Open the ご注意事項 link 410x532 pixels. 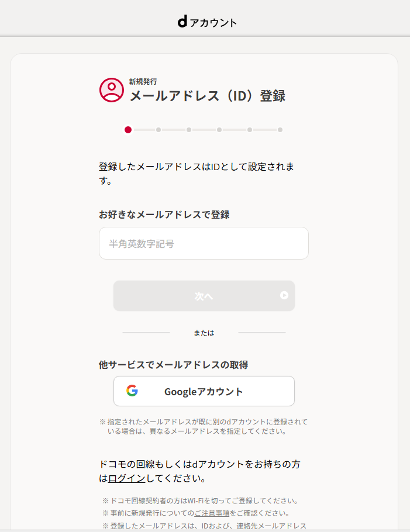pos(212,513)
